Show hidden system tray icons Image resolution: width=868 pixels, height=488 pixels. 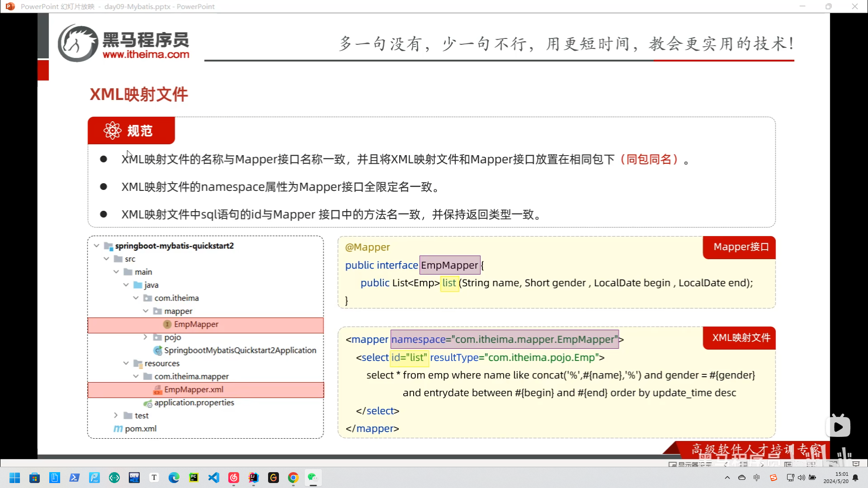727,478
